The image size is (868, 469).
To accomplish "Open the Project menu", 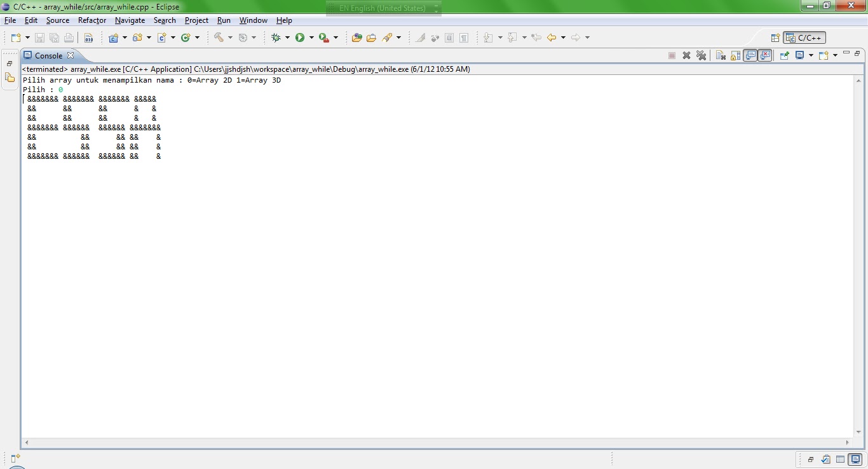I will (x=196, y=20).
